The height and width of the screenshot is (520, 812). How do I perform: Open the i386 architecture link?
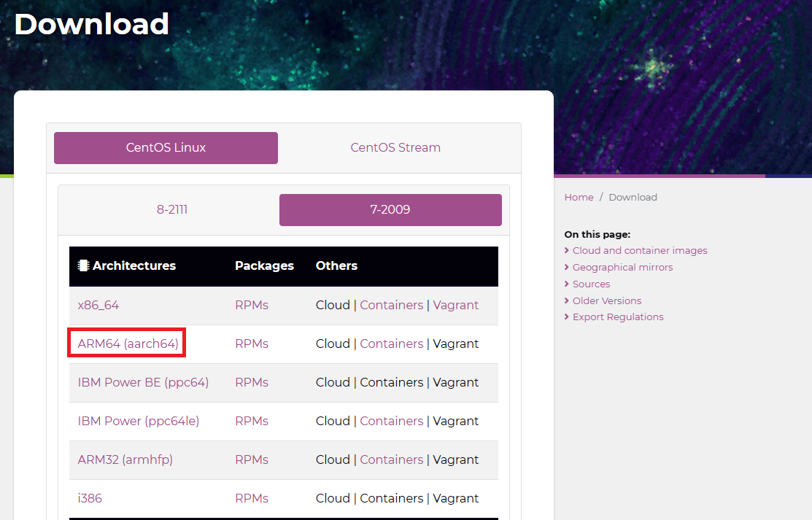pyautogui.click(x=90, y=498)
